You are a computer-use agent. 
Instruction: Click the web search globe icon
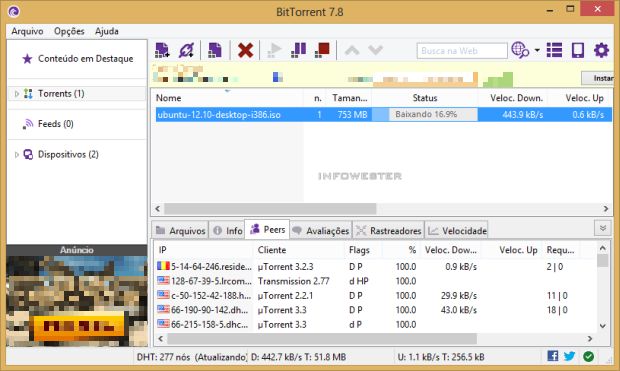pos(520,50)
